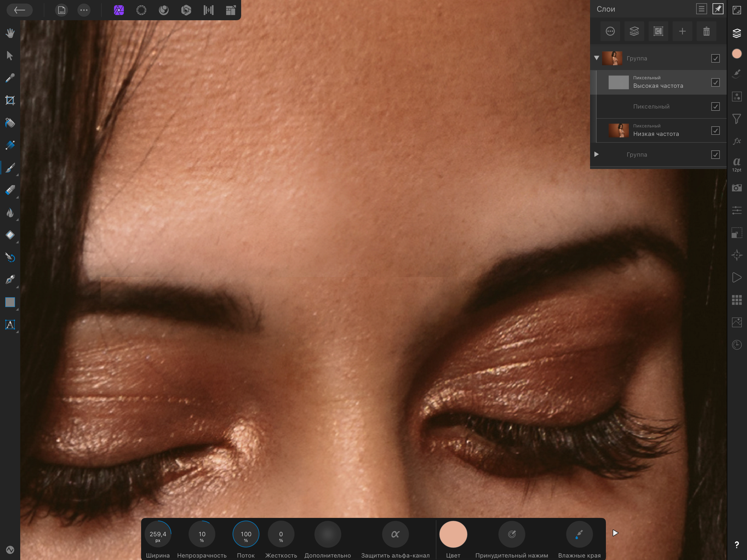
Task: Open layer options circle button
Action: tap(610, 31)
